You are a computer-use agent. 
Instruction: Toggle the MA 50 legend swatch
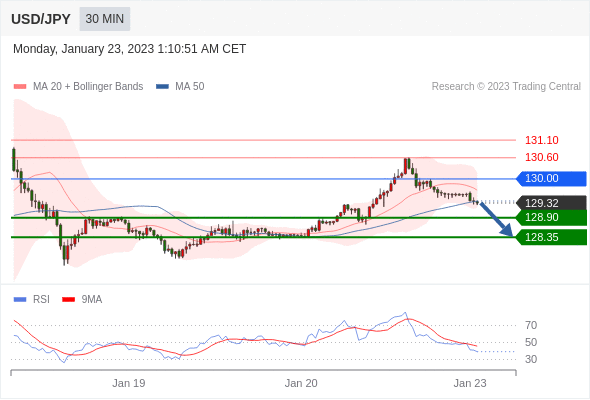[162, 87]
